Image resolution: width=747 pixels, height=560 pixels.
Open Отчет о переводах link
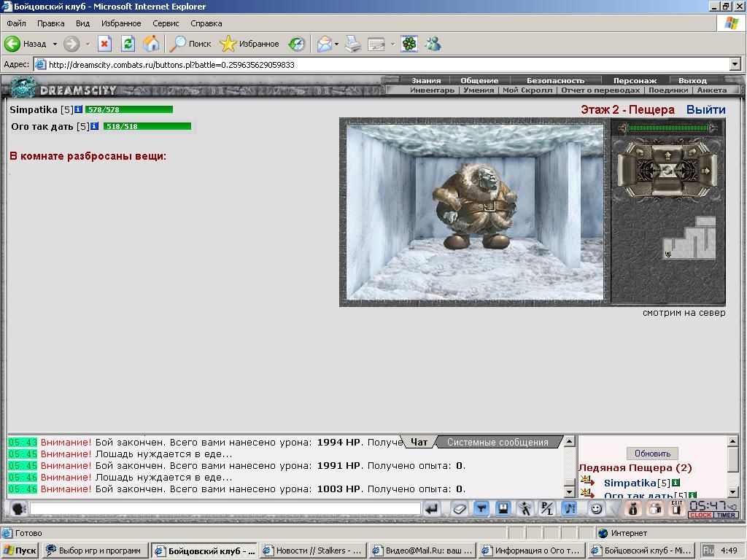600,90
